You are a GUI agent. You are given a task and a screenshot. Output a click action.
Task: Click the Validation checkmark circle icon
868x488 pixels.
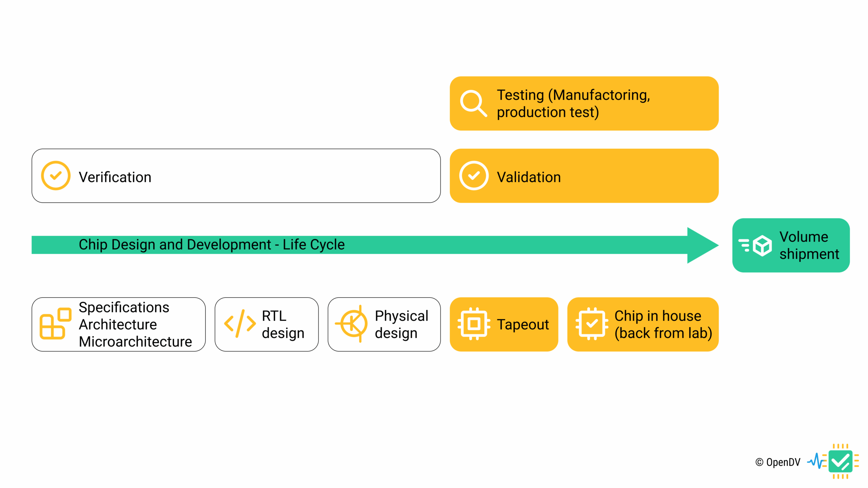click(474, 176)
